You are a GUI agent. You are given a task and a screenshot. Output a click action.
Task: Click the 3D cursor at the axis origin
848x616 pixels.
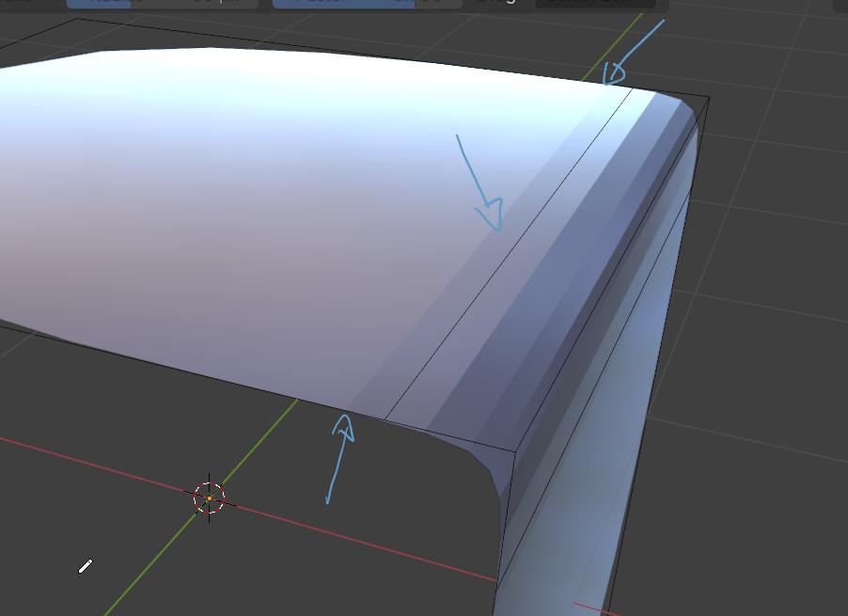pyautogui.click(x=210, y=498)
